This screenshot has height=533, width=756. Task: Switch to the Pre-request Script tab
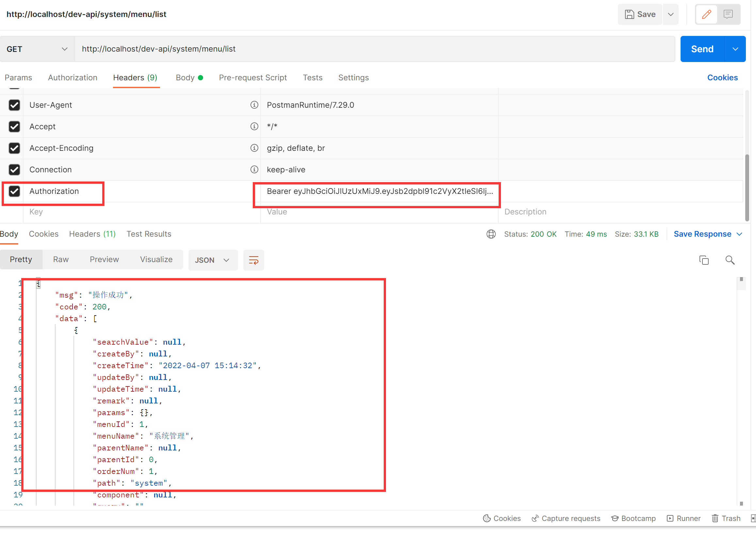point(252,78)
